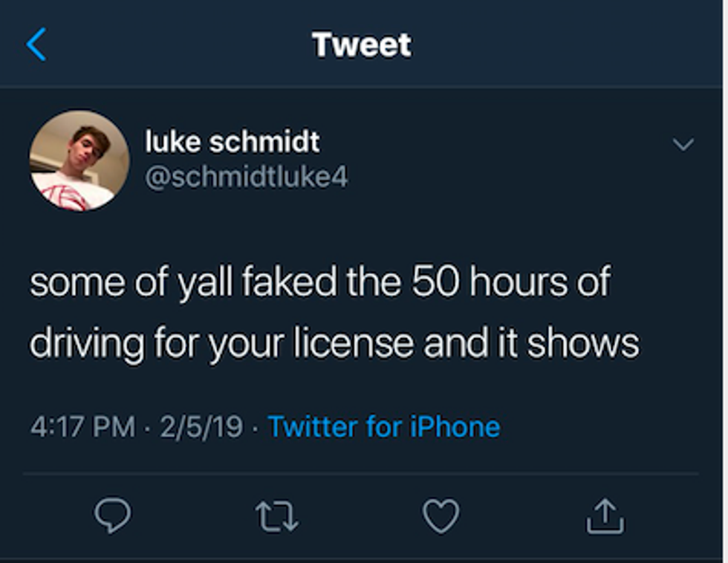Share the tweet via the share icon
Viewport: 728px width, 563px height.
(605, 515)
